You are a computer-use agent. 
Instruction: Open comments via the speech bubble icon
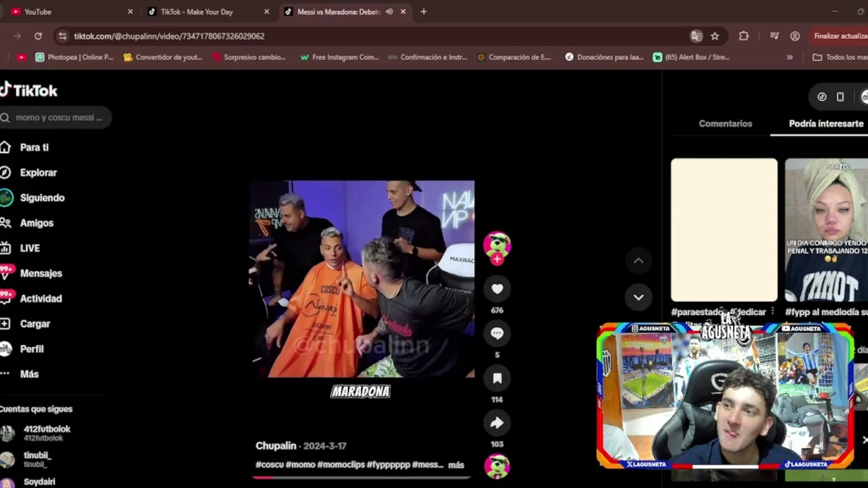[x=497, y=333]
